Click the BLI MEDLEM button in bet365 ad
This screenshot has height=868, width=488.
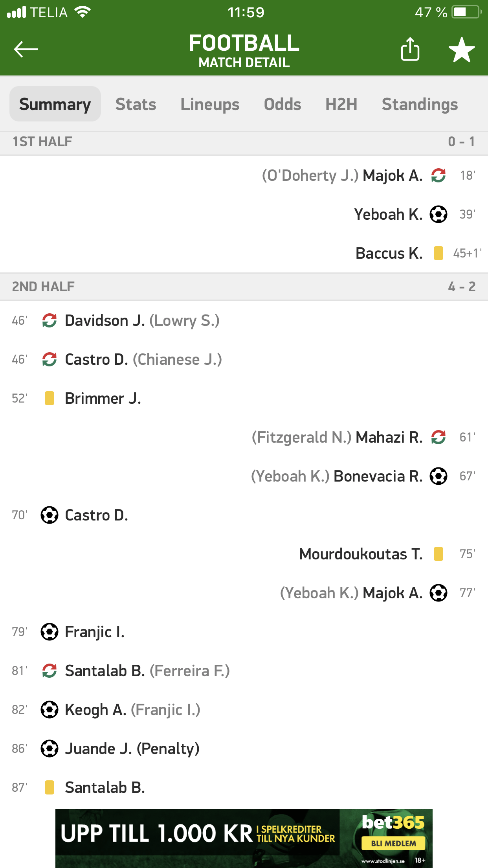[393, 843]
